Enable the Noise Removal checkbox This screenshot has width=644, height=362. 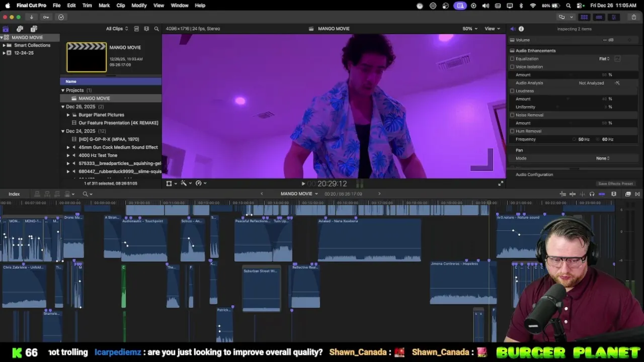coord(512,115)
